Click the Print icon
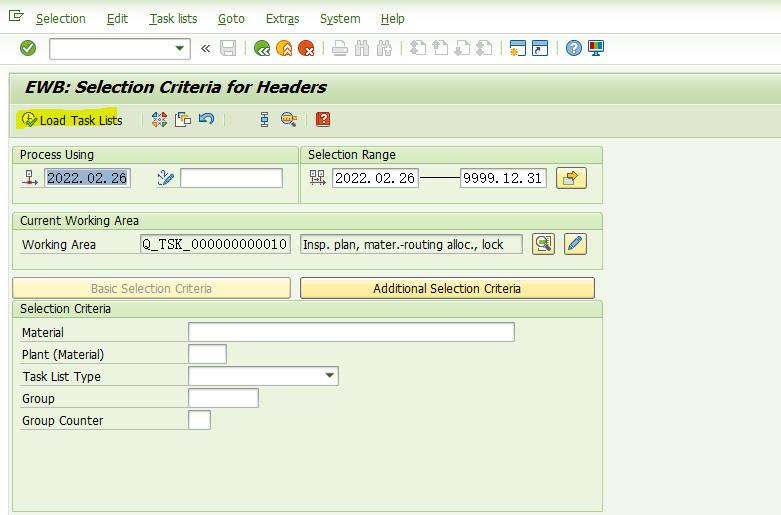 [340, 48]
